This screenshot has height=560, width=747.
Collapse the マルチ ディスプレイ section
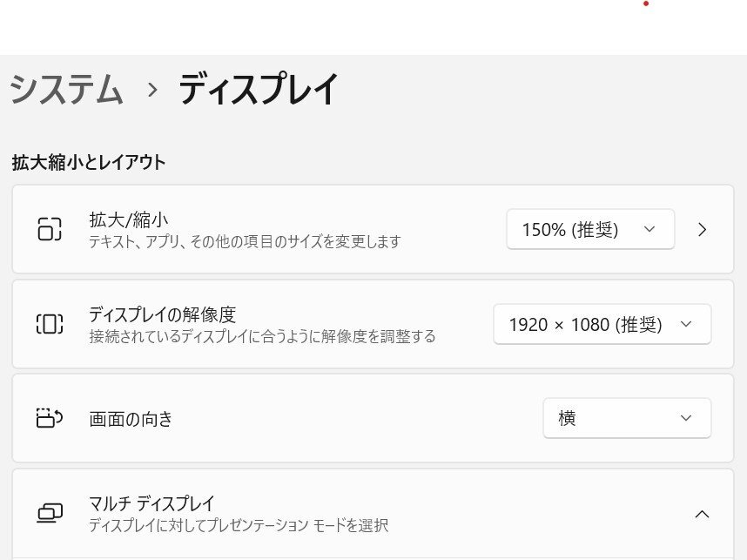[x=702, y=514]
